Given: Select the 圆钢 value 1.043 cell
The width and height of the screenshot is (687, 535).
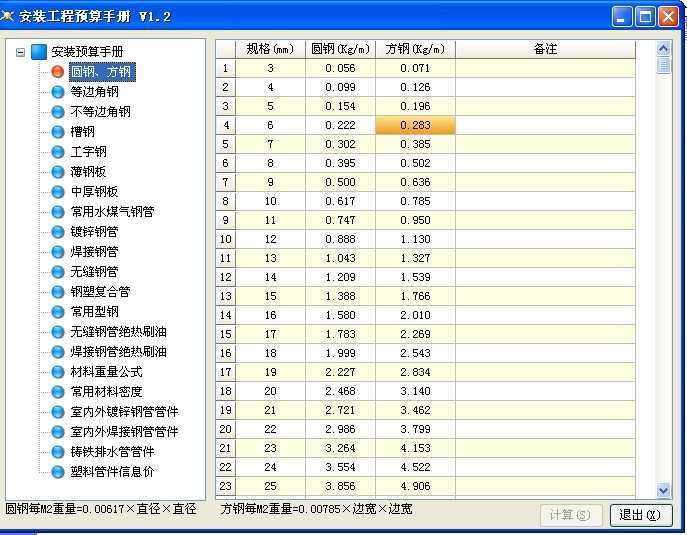Looking at the screenshot, I should tap(340, 258).
